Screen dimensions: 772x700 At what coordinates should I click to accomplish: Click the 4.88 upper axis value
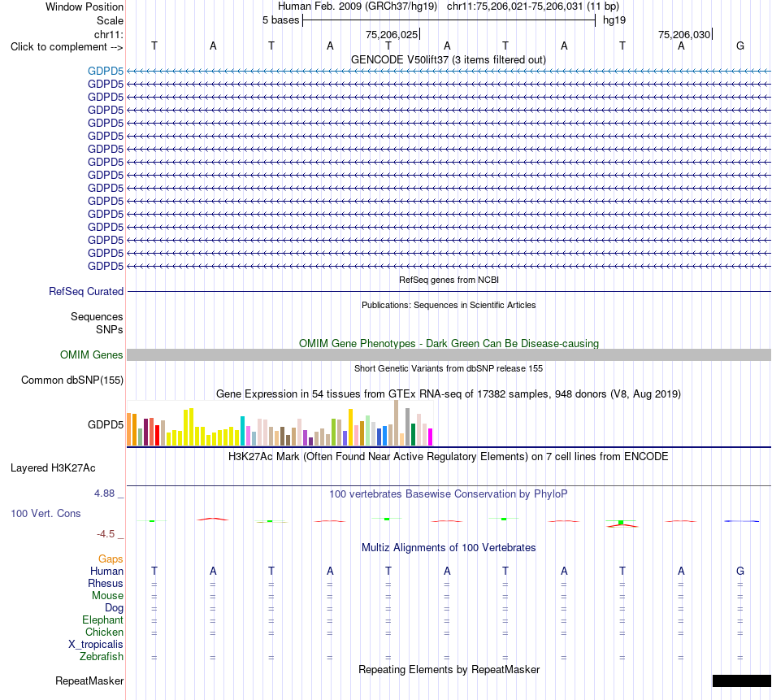coord(104,493)
